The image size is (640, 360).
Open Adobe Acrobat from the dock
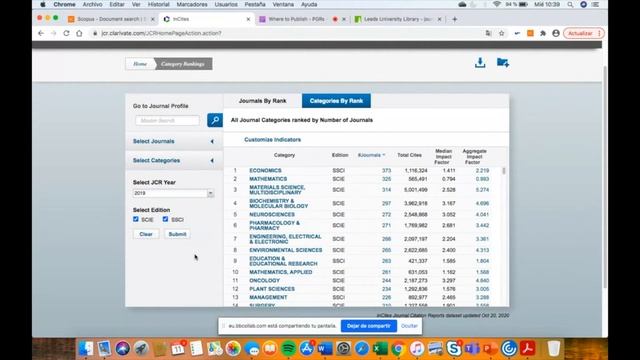pos(527,348)
